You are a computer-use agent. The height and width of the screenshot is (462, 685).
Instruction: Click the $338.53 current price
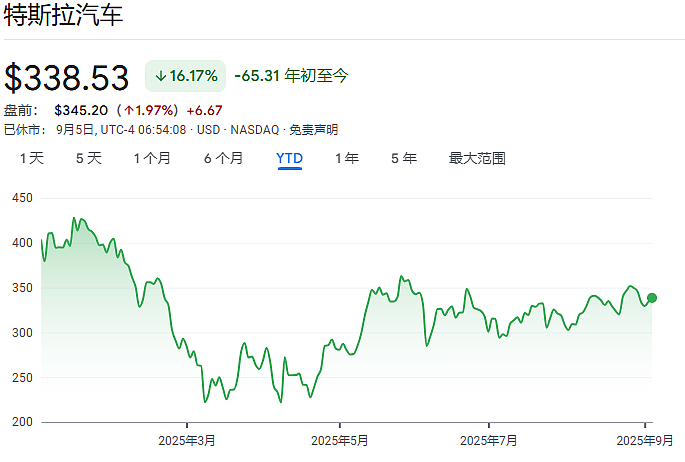click(x=66, y=78)
